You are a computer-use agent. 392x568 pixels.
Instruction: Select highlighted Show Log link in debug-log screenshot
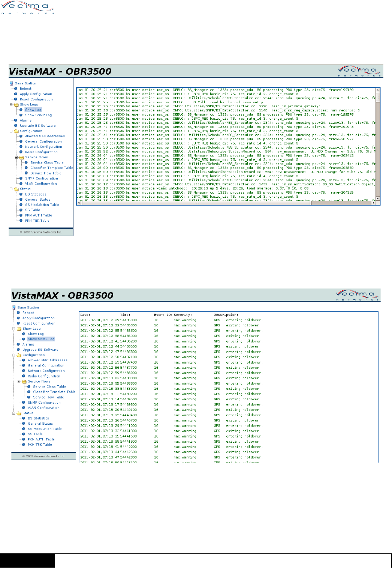tap(33, 110)
